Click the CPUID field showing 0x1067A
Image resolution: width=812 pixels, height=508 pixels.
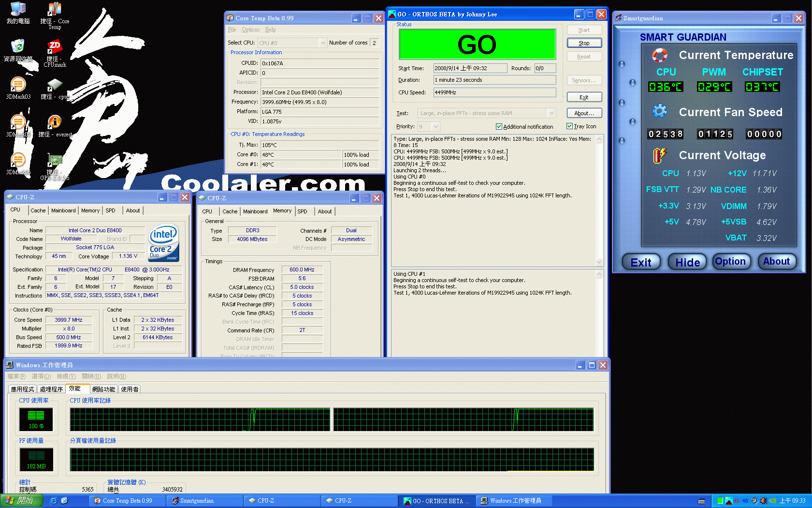point(320,63)
